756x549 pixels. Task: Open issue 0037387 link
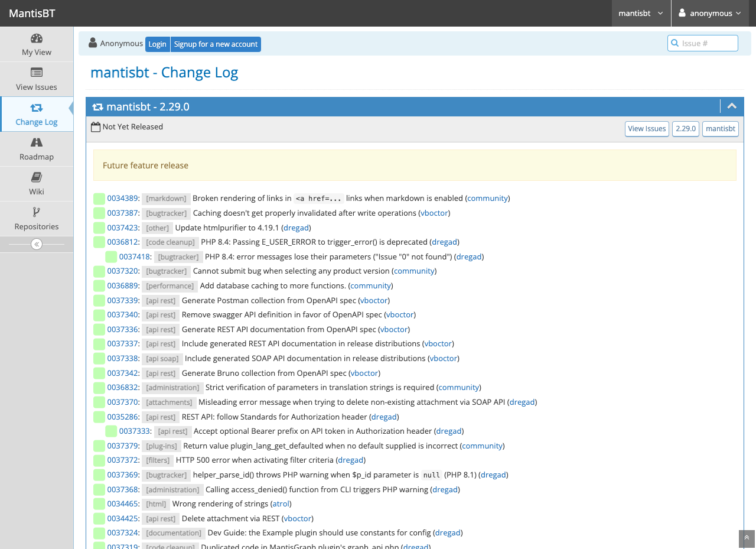tap(123, 213)
